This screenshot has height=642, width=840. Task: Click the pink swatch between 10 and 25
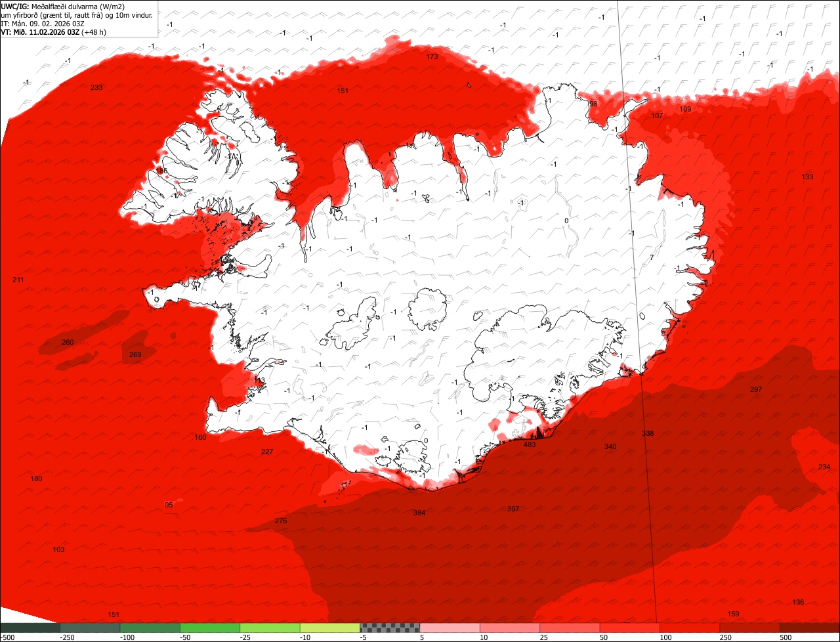pyautogui.click(x=510, y=628)
